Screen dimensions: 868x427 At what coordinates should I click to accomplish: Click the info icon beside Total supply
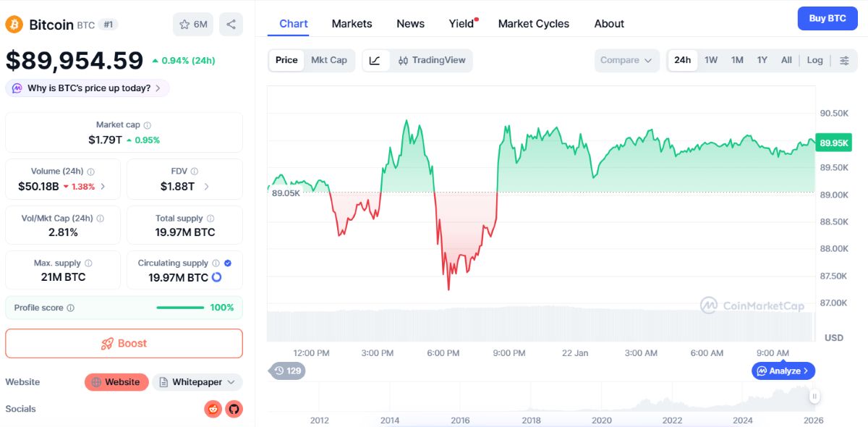point(210,218)
